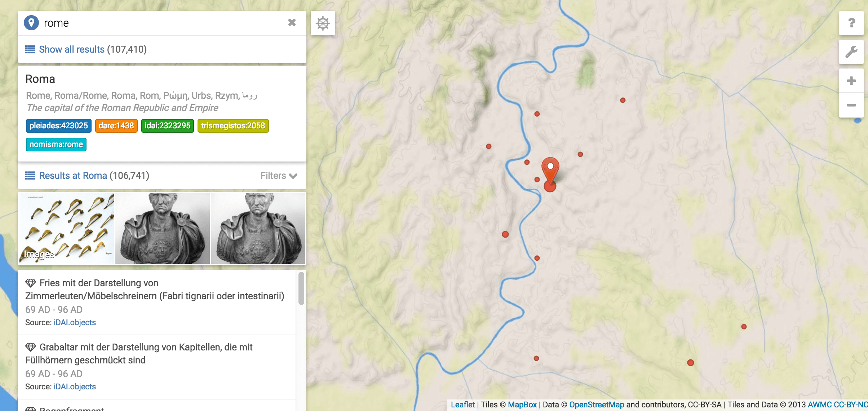This screenshot has height=411, width=868.
Task: Open the fibulae Images thumbnail
Action: click(x=66, y=228)
